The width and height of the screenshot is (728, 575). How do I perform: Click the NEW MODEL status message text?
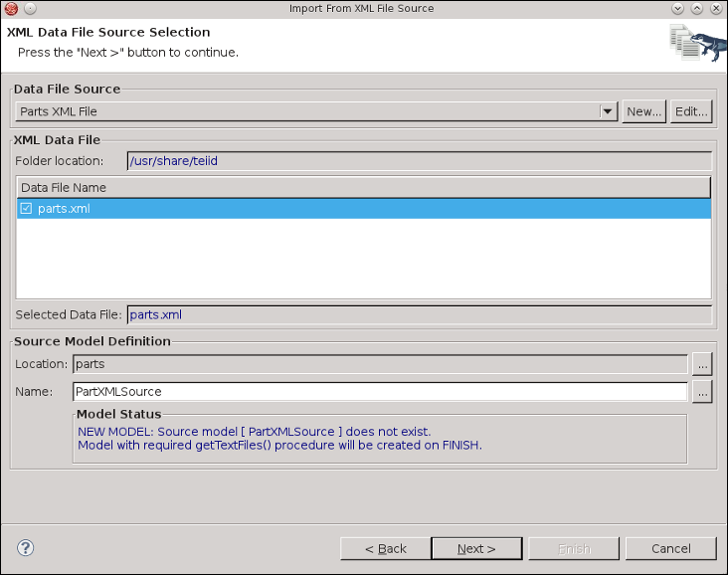254,432
